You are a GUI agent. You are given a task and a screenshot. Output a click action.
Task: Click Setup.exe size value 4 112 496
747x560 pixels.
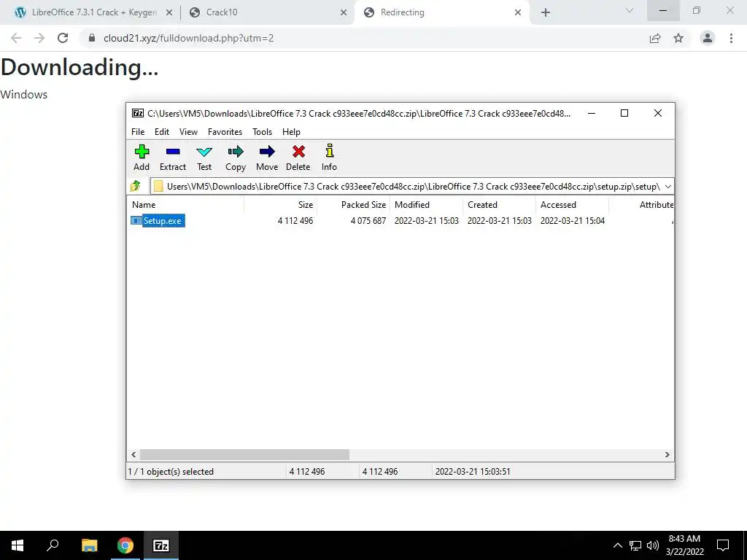(295, 220)
